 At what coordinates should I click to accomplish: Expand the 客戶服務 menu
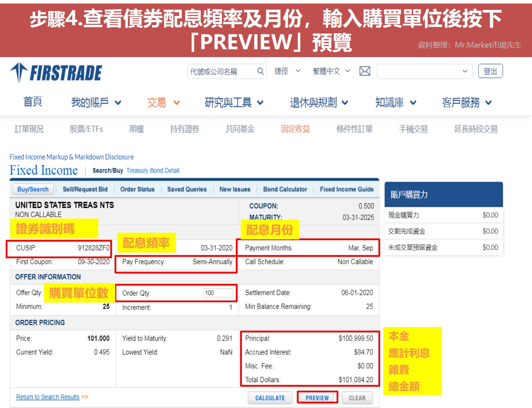[467, 103]
